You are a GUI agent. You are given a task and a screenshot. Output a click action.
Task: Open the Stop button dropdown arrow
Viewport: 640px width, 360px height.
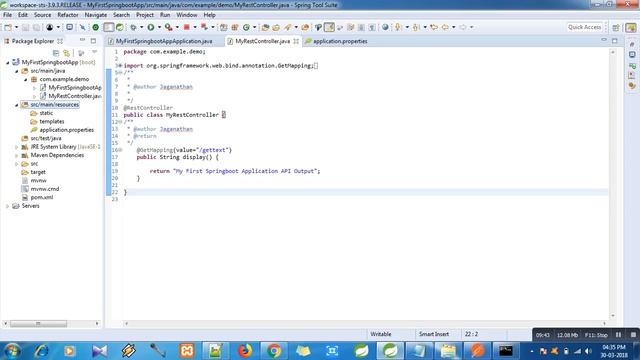pyautogui.click(x=195, y=27)
